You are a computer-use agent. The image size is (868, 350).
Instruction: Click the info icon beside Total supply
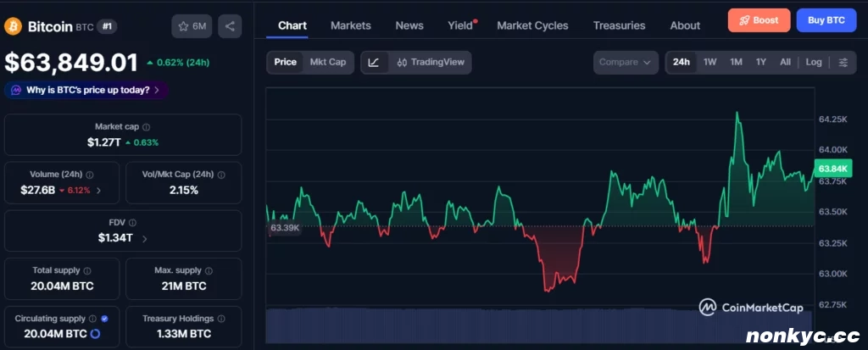click(x=87, y=271)
